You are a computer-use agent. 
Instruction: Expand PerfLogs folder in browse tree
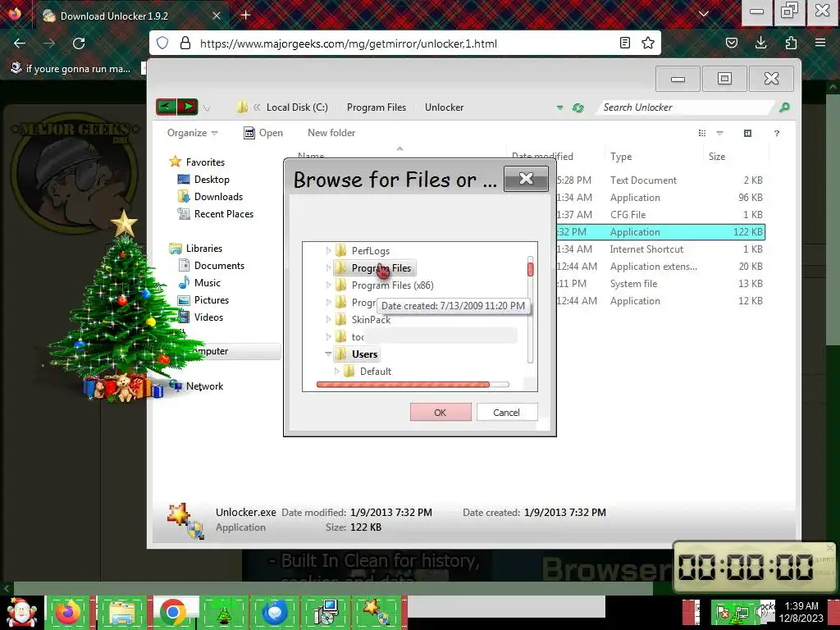pos(328,250)
